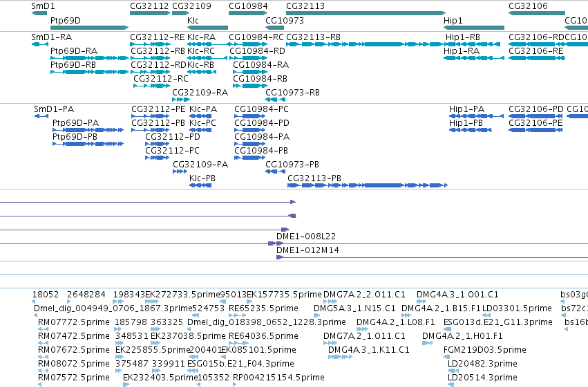Select the CG32113-RB transcript
Viewport: 588px width, 388px height.
pyautogui.click(x=366, y=44)
